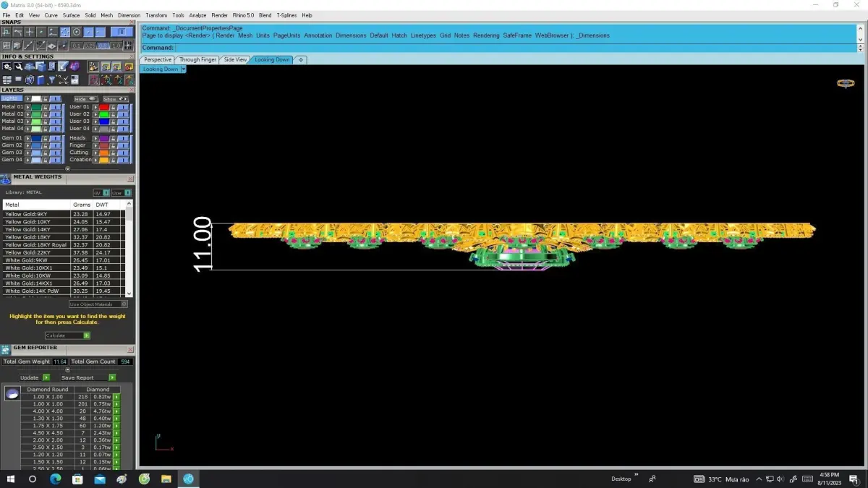Click the connected nodes check icon

63,80
